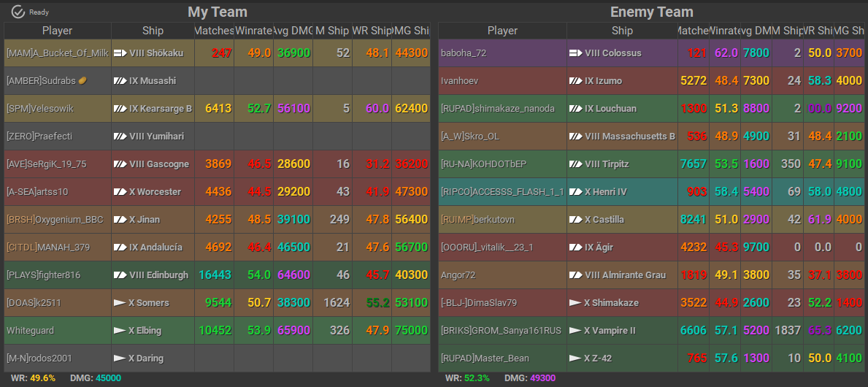
Task: Open player Whiteguard's name entry
Action: pyautogui.click(x=30, y=331)
